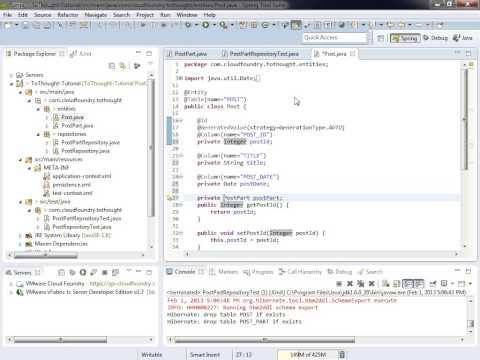Click the Debug bug toolbar icon
Image resolution: width=480 pixels, height=360 pixels.
(x=188, y=25)
